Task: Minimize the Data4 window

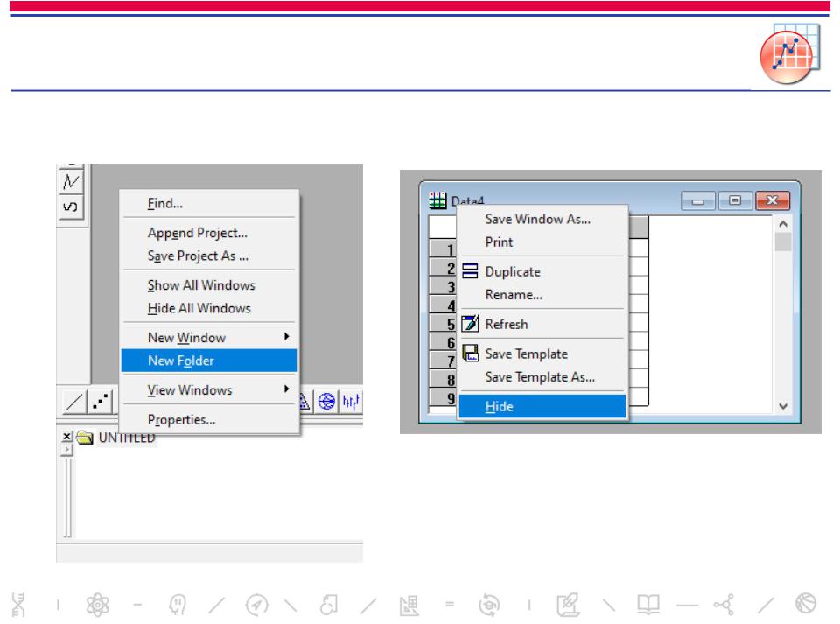Action: pyautogui.click(x=697, y=201)
